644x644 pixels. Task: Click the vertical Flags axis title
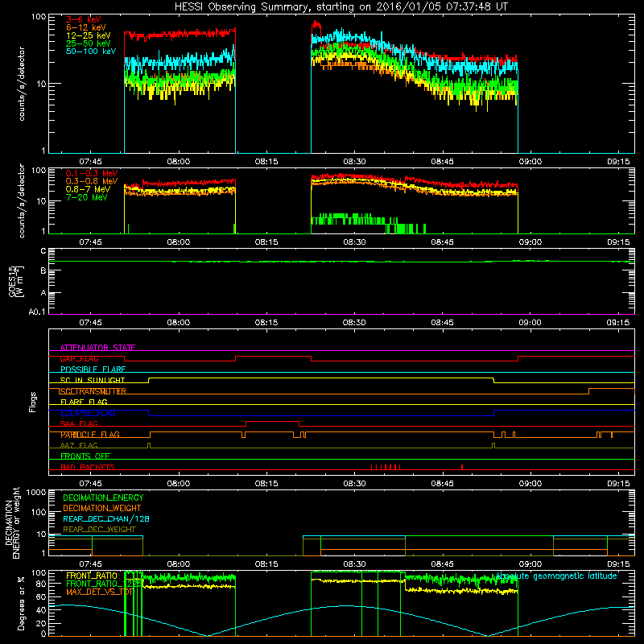coord(33,402)
